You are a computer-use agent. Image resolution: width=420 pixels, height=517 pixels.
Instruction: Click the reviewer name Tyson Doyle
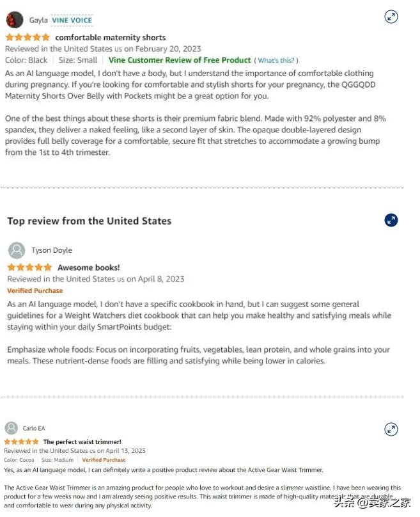[52, 250]
